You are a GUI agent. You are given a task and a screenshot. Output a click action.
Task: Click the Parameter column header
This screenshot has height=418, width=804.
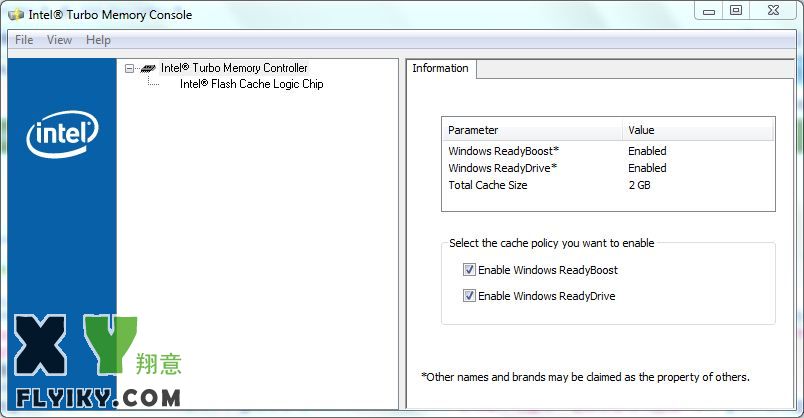click(533, 130)
